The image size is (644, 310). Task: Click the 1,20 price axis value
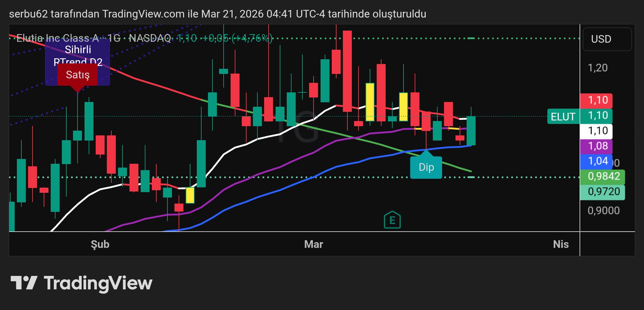597,68
